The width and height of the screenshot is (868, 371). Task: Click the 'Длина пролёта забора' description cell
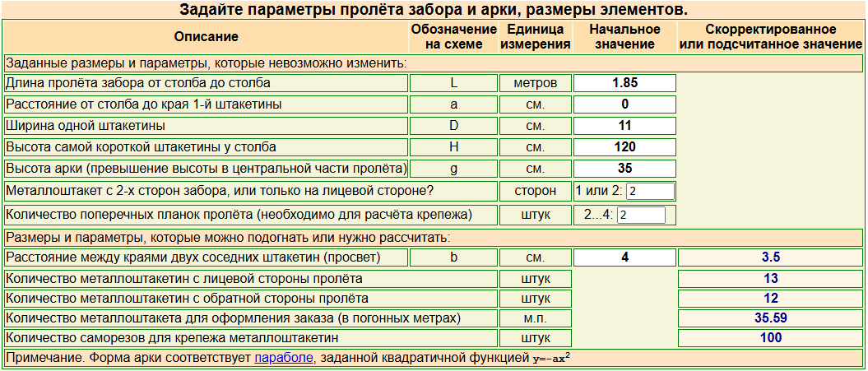click(x=206, y=83)
